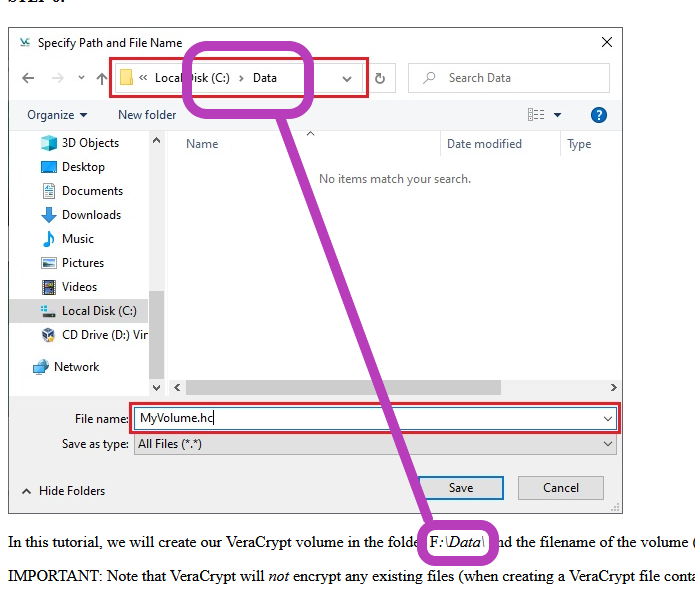
Task: Open the Organize menu
Action: [57, 115]
